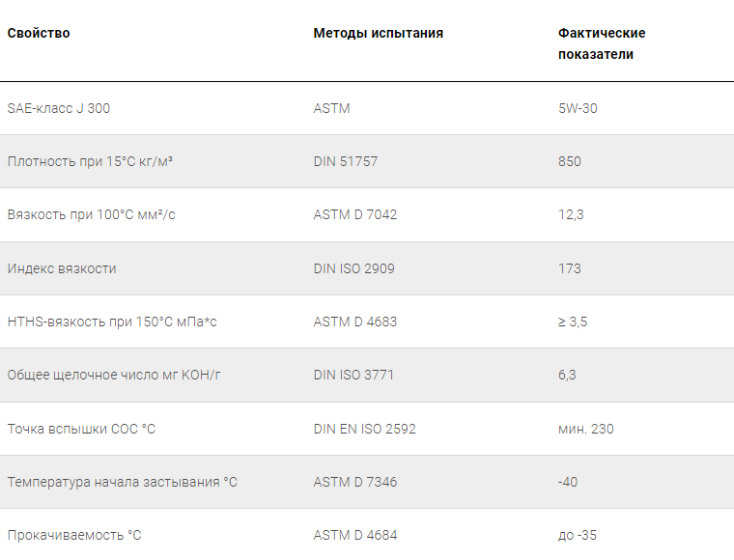Click the density value 850
The height and width of the screenshot is (560, 734).
pos(569,161)
